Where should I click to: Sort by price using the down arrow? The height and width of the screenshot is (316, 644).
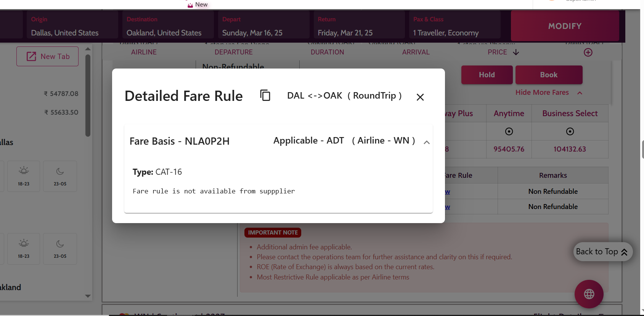(516, 52)
